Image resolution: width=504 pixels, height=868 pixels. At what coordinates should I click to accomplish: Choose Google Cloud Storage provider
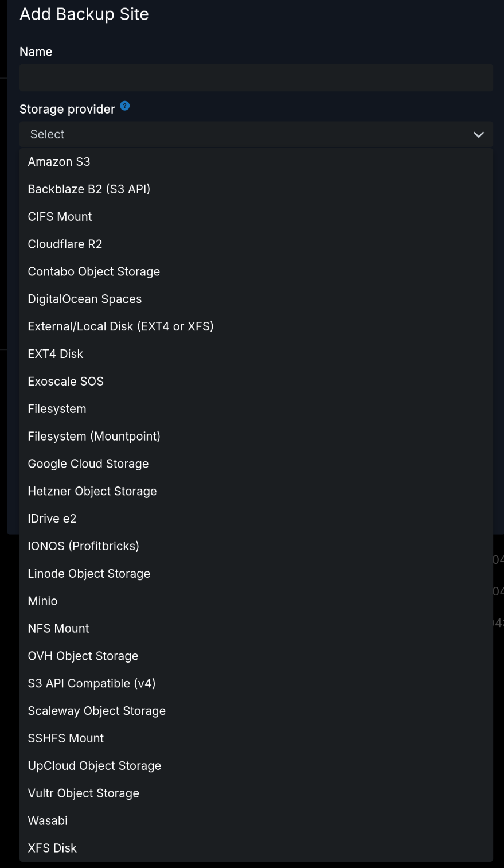click(x=88, y=464)
